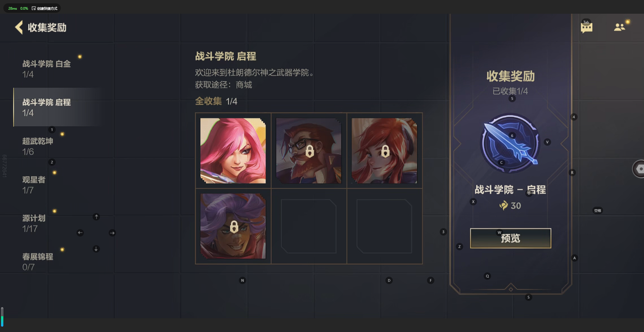The width and height of the screenshot is (644, 332).
Task: Select the 战斗学院 启程 collection
Action: [x=57, y=107]
